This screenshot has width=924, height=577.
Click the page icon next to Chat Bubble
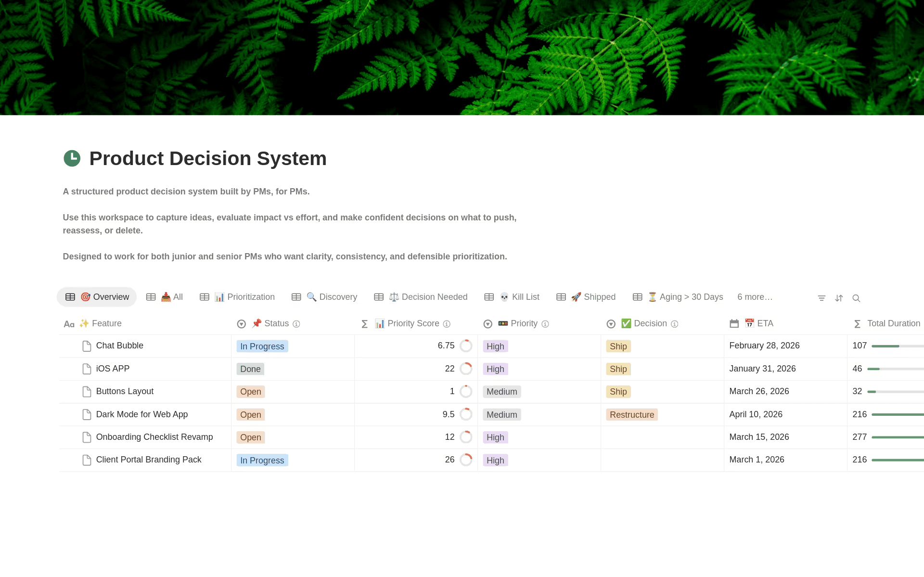[87, 346]
